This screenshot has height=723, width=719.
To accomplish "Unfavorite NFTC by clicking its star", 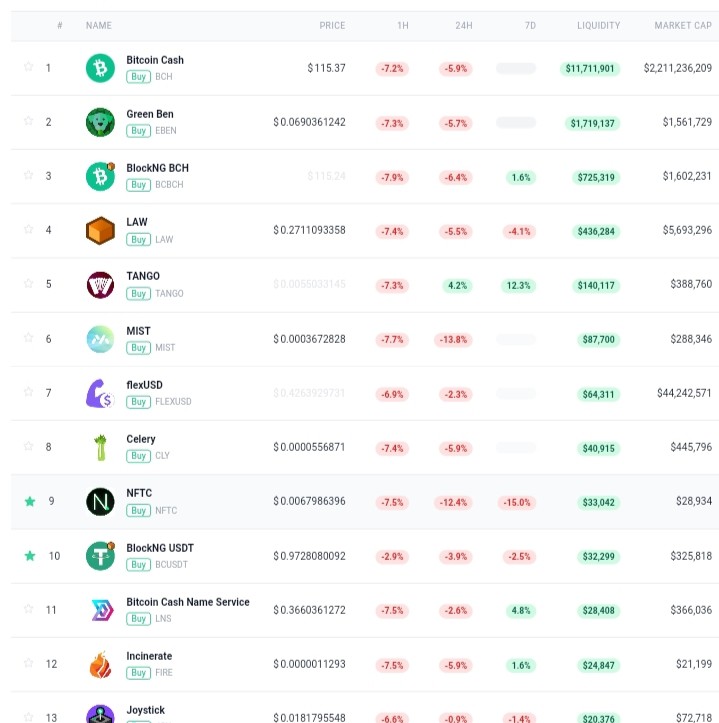I will (30, 501).
